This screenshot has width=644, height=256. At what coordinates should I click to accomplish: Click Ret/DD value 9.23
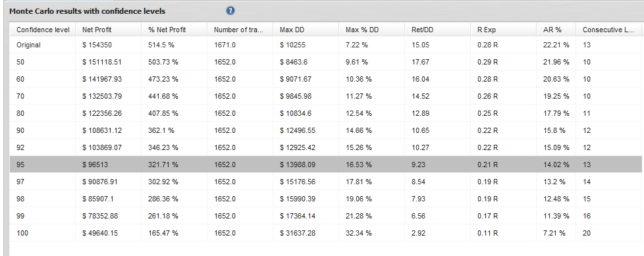418,165
